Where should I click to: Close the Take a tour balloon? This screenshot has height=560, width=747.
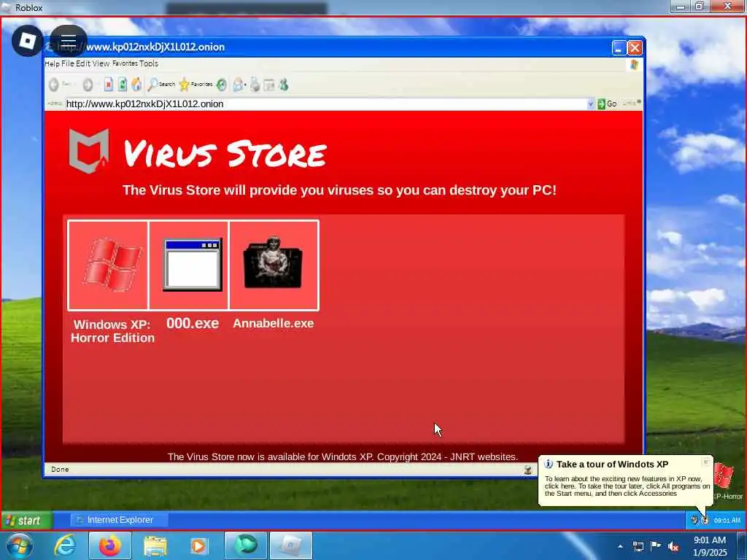705,462
